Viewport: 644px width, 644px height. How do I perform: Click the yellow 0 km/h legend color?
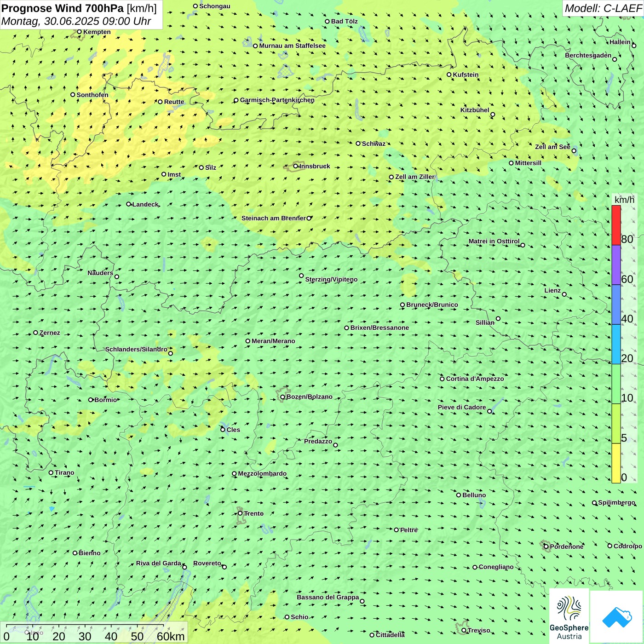coord(616,463)
